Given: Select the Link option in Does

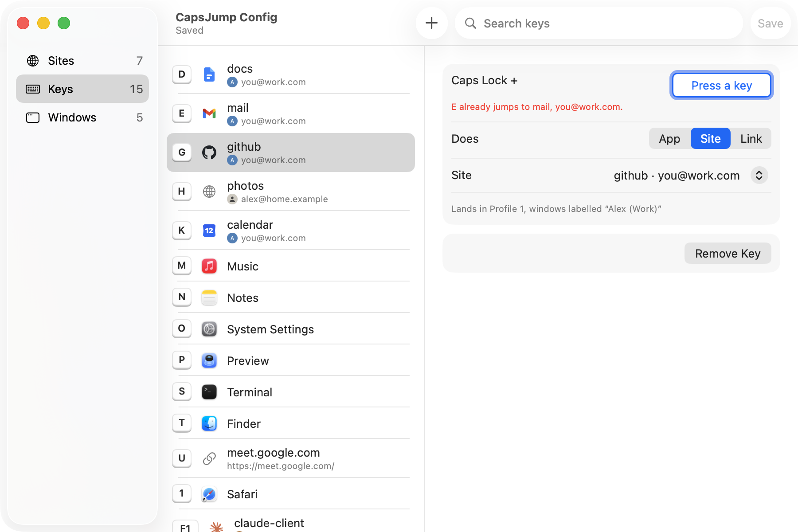Looking at the screenshot, I should coord(751,139).
